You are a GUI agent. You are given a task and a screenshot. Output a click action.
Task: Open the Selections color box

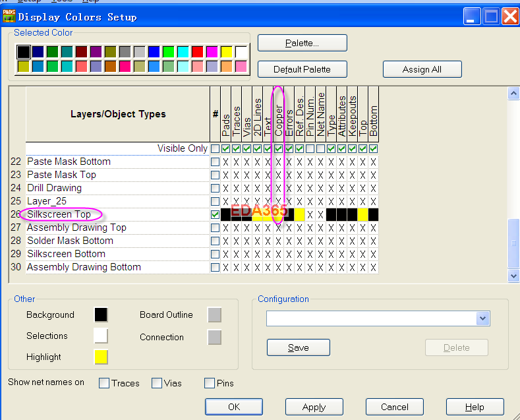coord(101,336)
